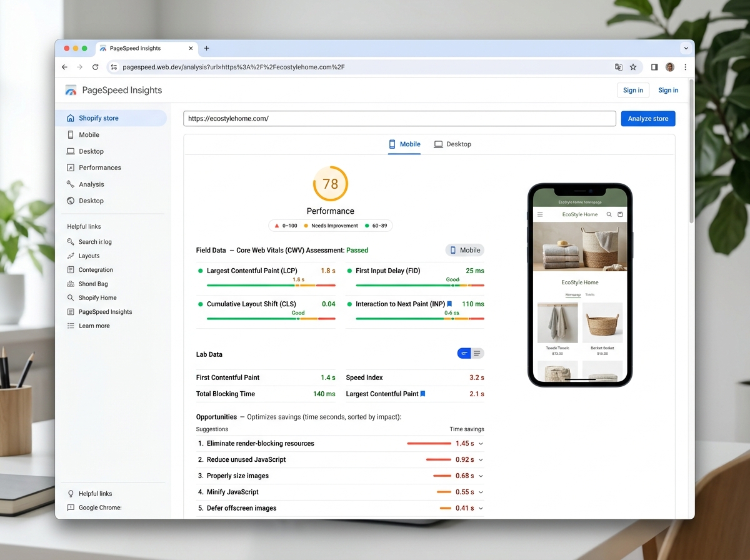Reload the page with refresh icon

(95, 67)
